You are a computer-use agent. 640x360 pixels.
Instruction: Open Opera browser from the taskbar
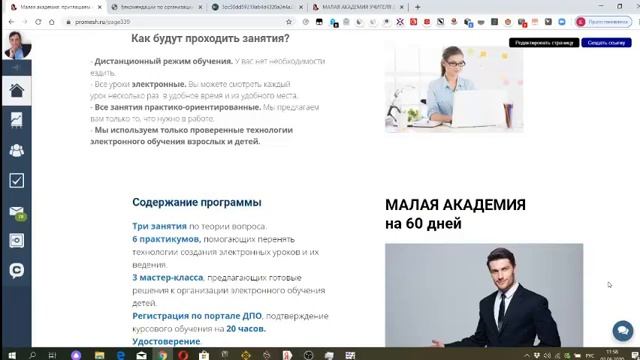183,355
